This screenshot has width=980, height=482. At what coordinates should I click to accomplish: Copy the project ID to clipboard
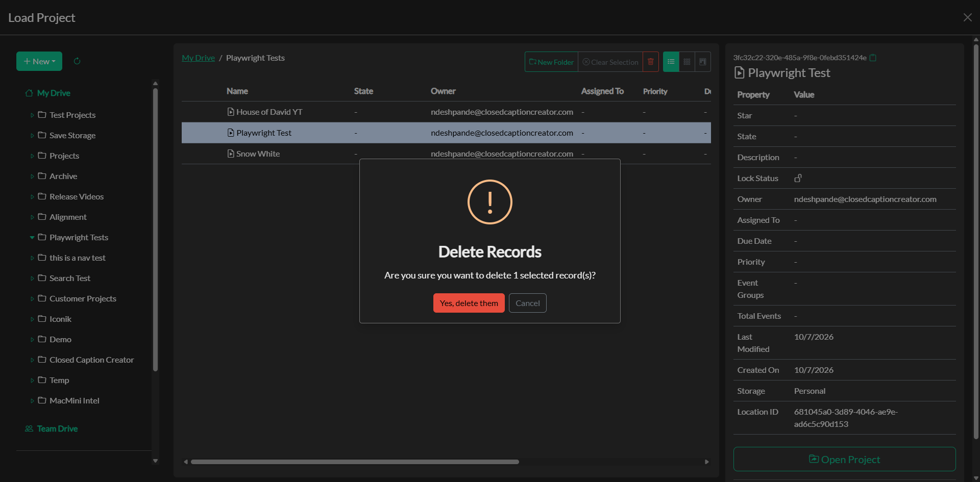coord(873,58)
